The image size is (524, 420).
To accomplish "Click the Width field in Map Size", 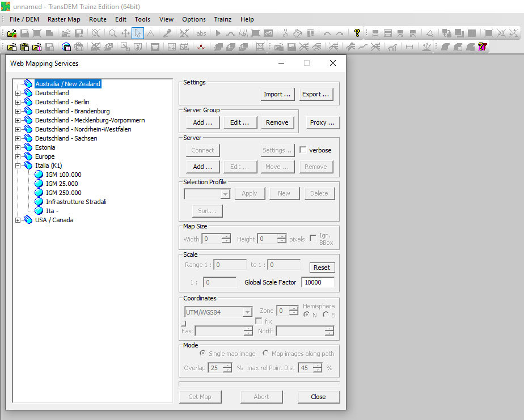I will [213, 239].
